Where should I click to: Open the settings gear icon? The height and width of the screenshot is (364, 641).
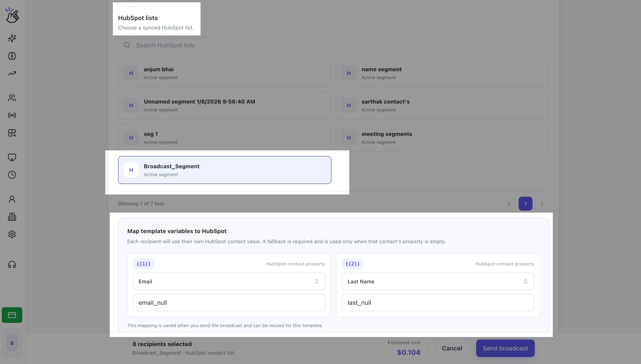(x=12, y=234)
